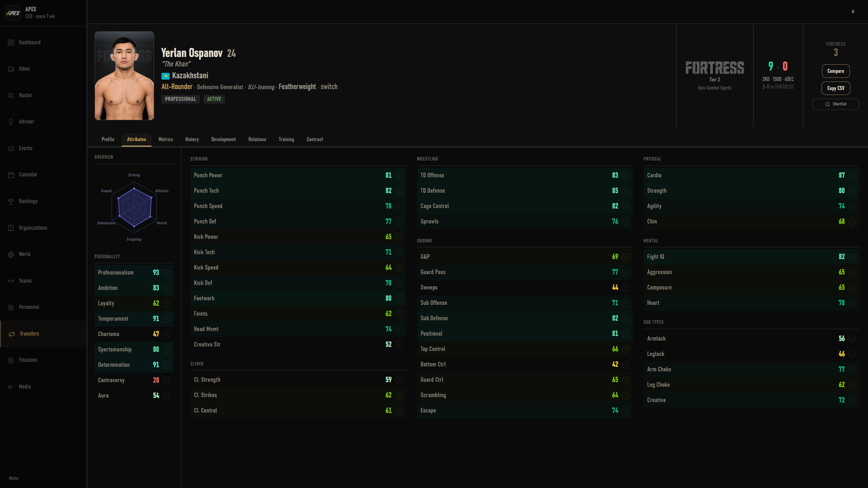The height and width of the screenshot is (488, 868).
Task: Click info icon beside Controversy
Action: (167, 381)
